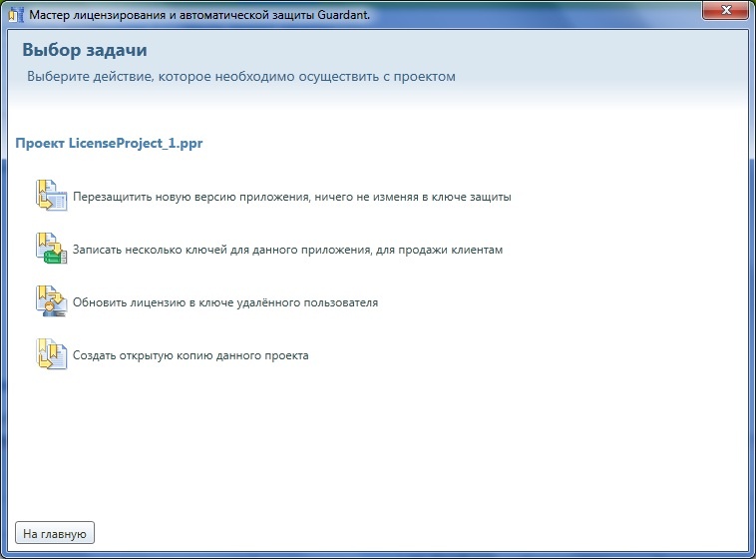Click the write several keys icon
756x559 pixels.
pos(50,249)
